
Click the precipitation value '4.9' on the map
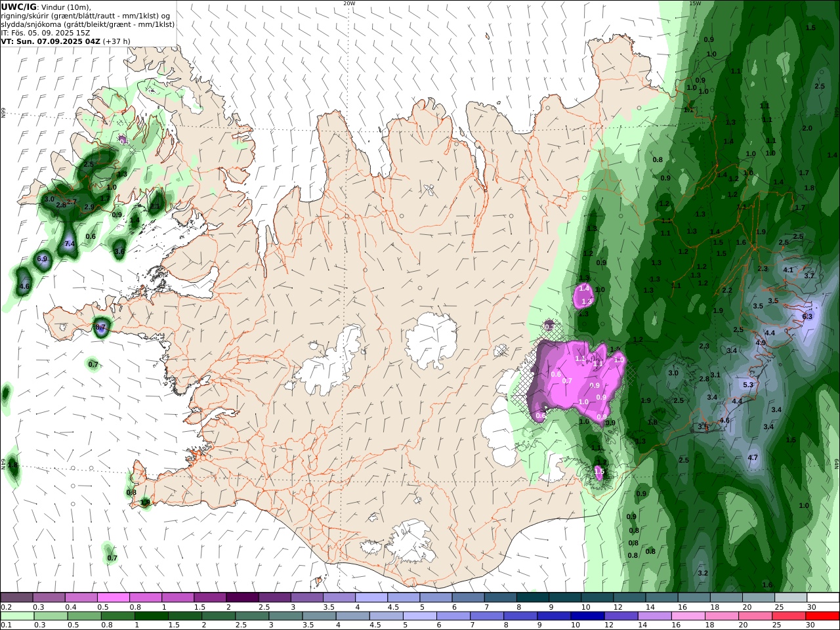761,343
